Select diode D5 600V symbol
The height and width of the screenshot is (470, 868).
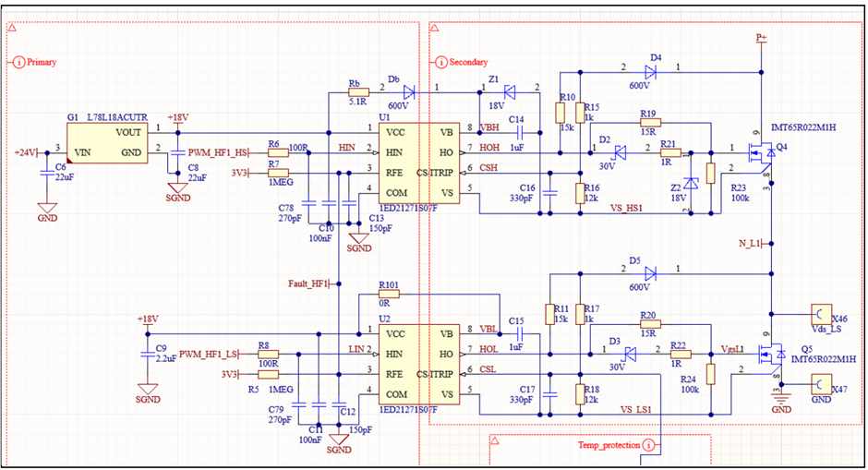click(x=650, y=273)
